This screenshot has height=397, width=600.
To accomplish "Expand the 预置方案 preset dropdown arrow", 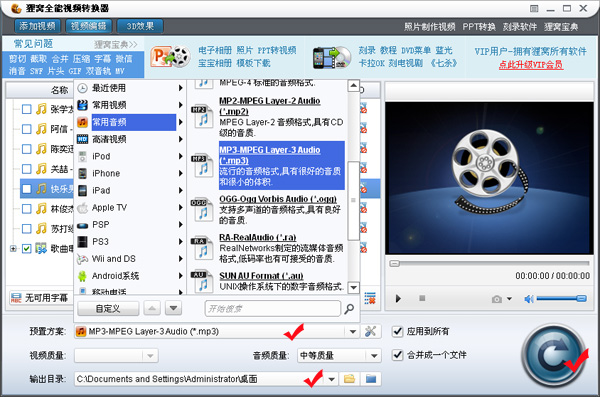I will tap(353, 332).
